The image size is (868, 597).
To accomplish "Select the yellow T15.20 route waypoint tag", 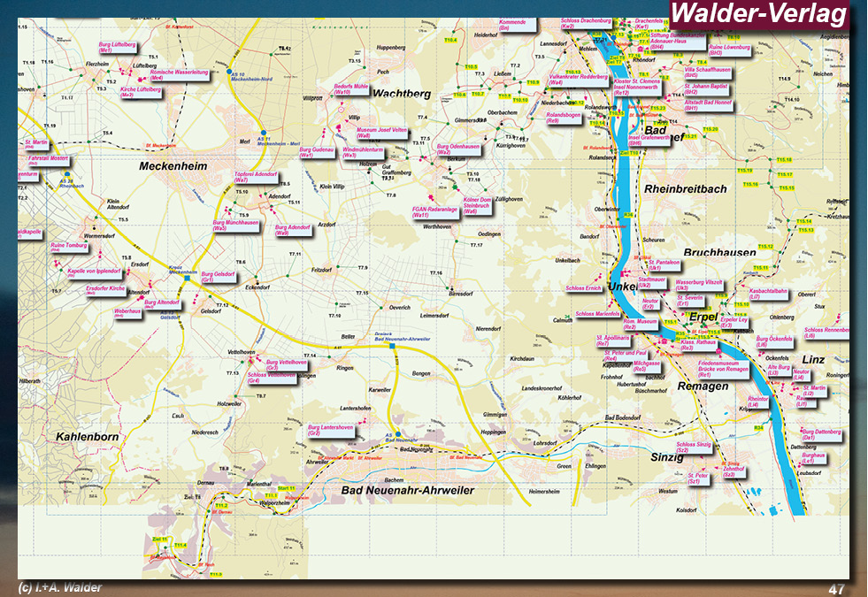I will pyautogui.click(x=710, y=130).
